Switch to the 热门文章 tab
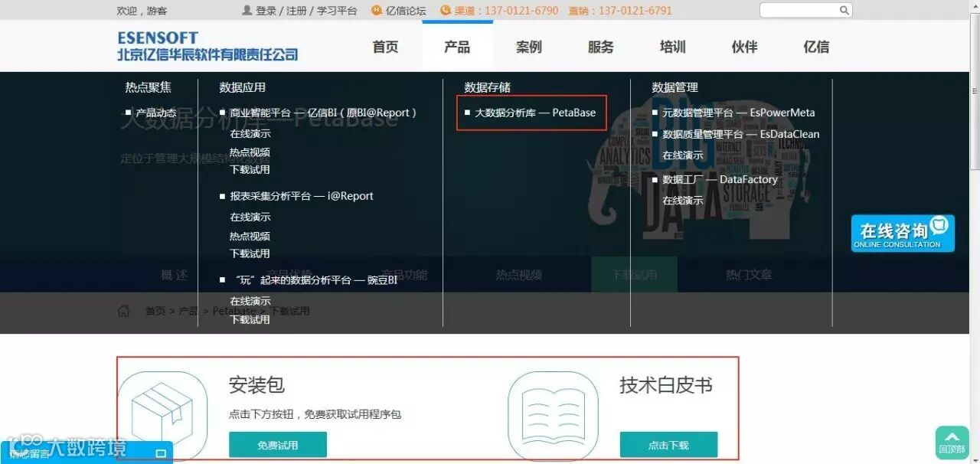This screenshot has height=464, width=980. (x=749, y=275)
